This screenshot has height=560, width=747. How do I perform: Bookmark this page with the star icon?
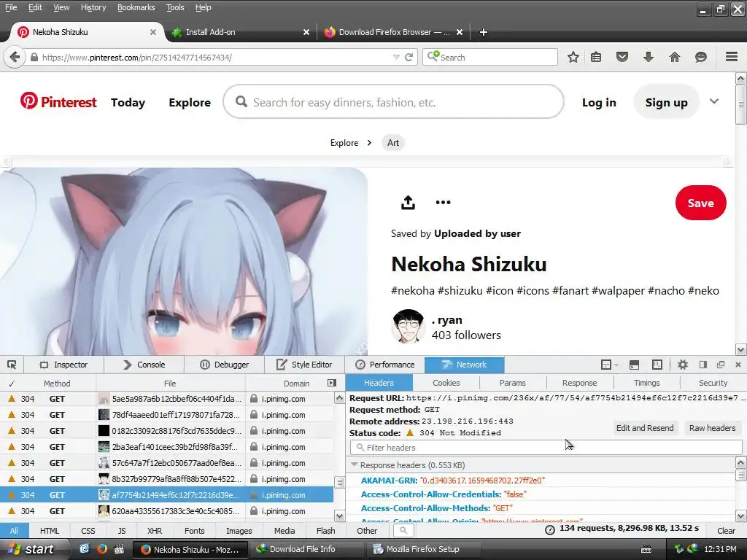[573, 57]
